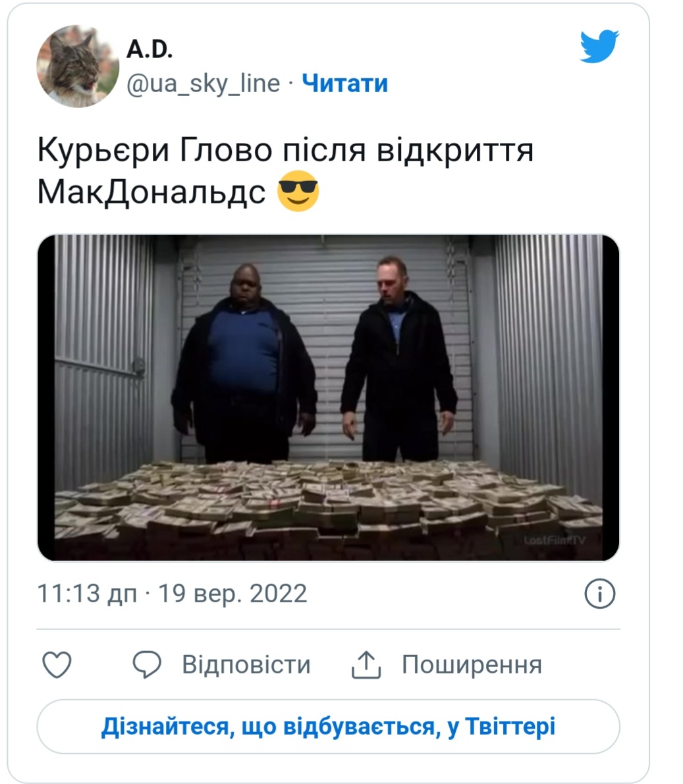
Task: Open the embedded money pile image
Action: coord(328,398)
